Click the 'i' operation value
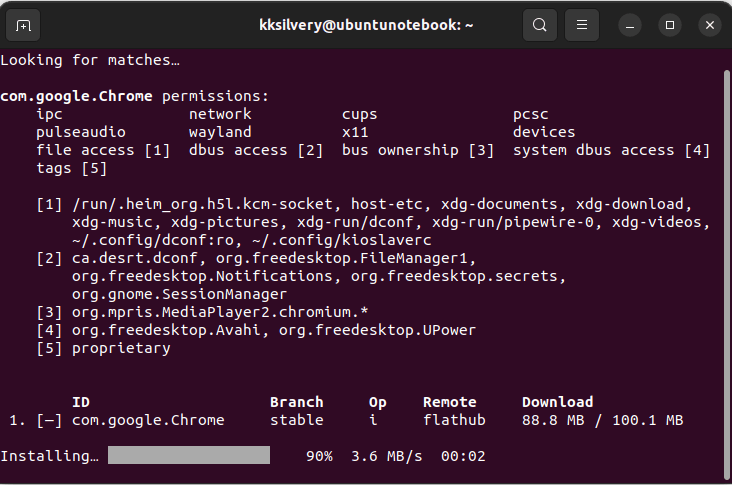 [x=373, y=420]
